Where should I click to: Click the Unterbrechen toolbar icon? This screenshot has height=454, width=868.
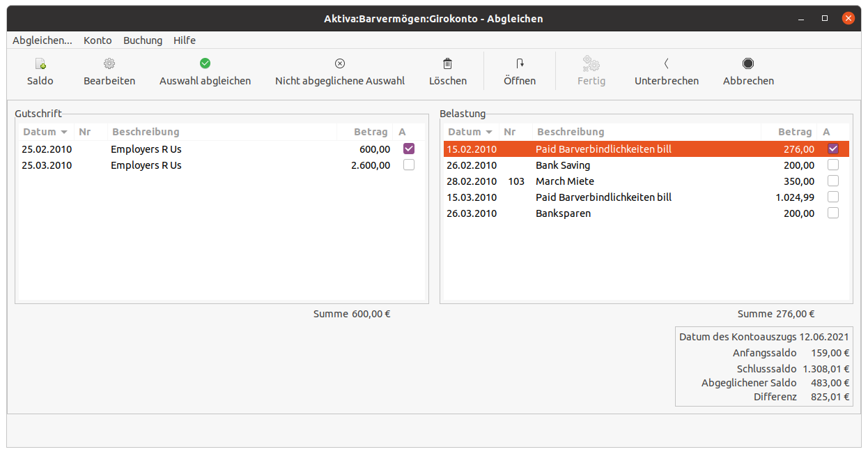click(x=666, y=64)
